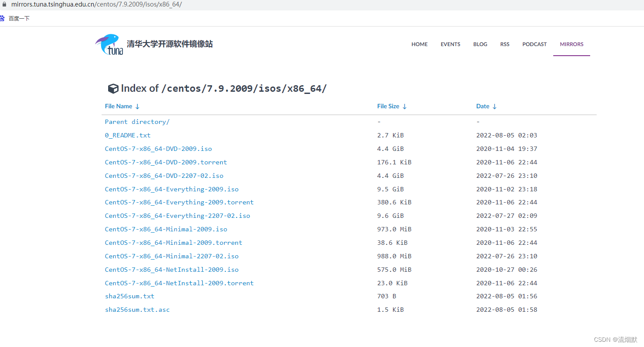Click the Date column header

click(483, 107)
